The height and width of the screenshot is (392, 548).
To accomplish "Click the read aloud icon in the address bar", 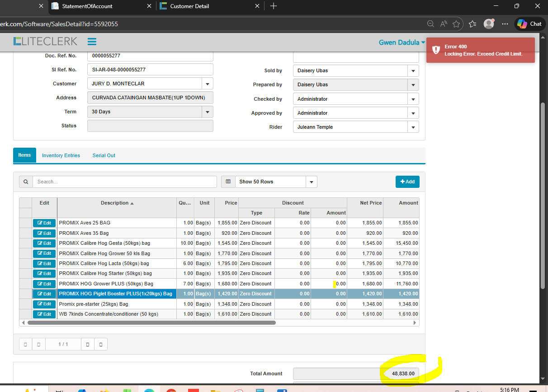I will (x=444, y=24).
